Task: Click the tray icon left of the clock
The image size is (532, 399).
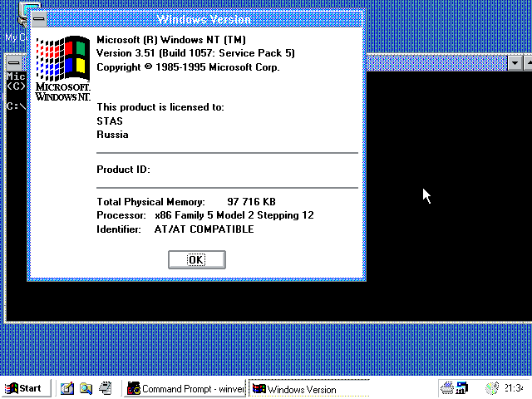Action: (491, 388)
